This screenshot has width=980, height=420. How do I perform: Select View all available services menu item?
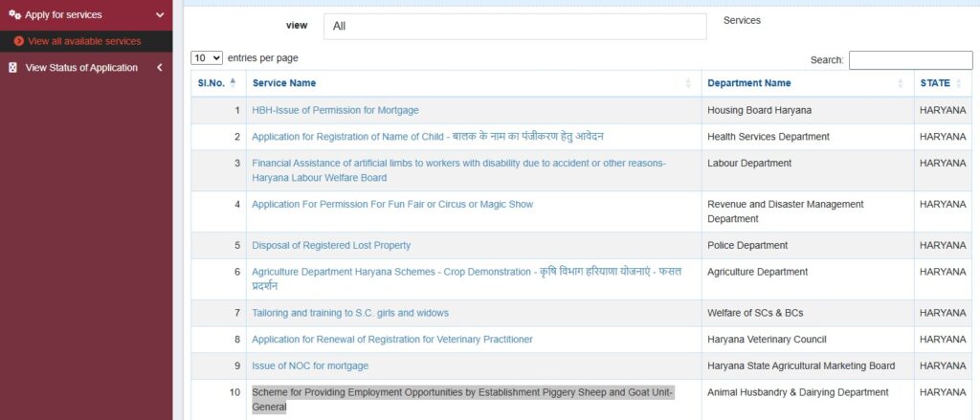[84, 41]
